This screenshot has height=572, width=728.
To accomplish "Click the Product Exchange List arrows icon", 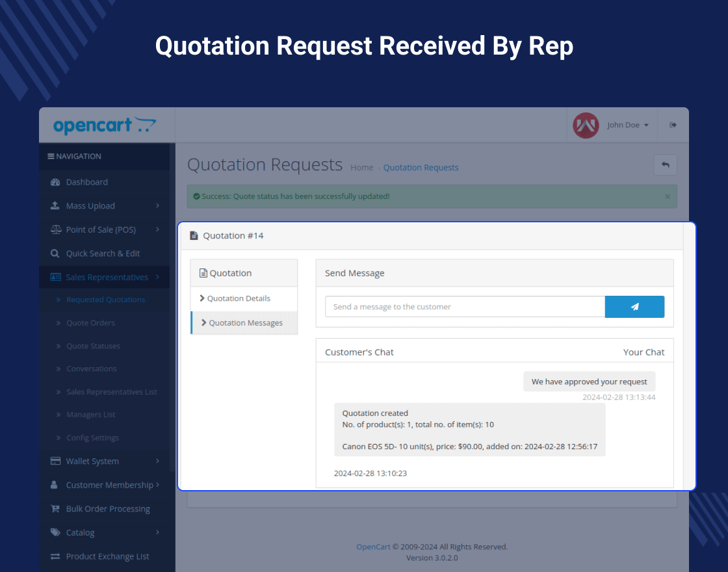I will tap(55, 556).
